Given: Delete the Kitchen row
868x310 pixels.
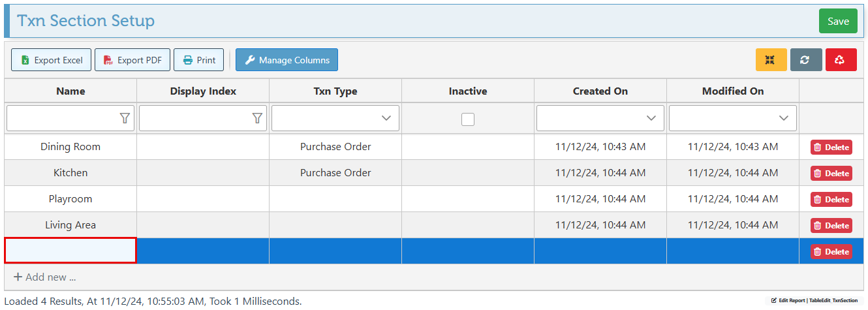Looking at the screenshot, I should click(x=831, y=174).
